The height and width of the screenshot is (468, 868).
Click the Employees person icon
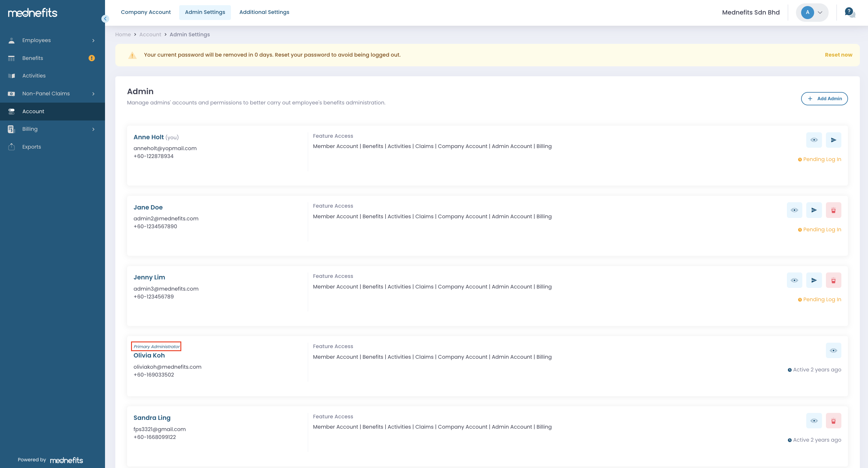click(x=12, y=41)
